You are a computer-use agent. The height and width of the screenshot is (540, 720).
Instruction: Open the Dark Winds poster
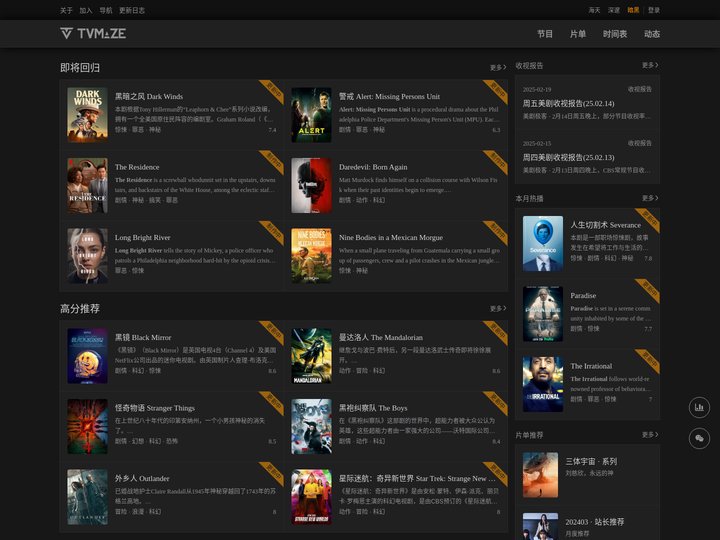tap(87, 115)
